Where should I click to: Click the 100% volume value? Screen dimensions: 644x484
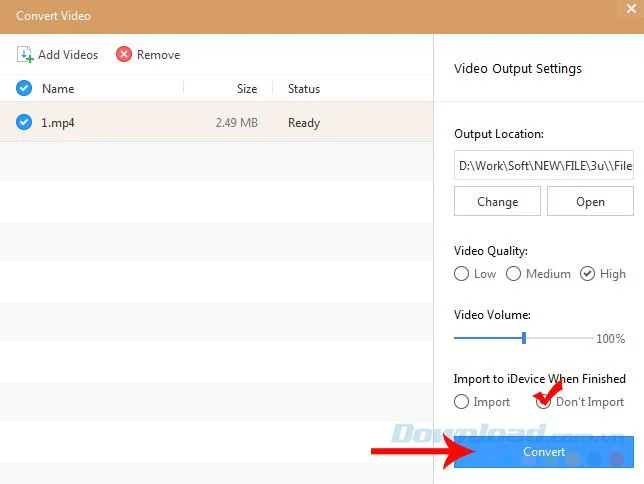(x=611, y=339)
